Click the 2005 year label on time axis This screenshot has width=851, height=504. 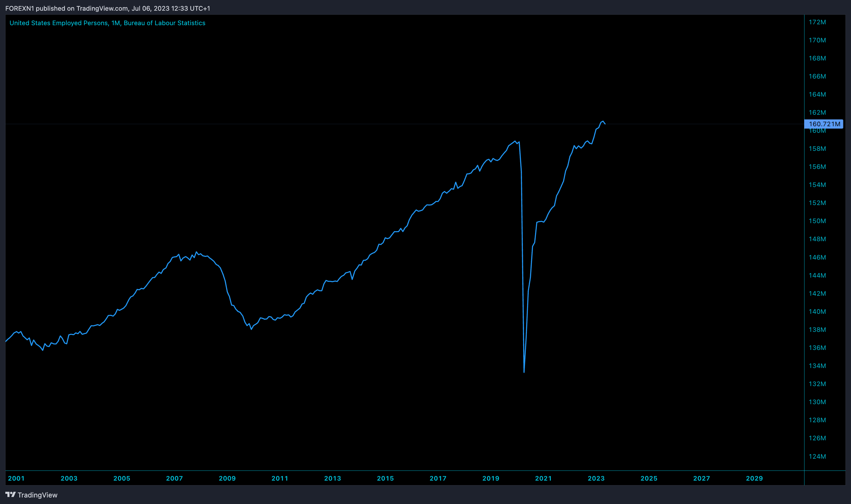click(122, 478)
